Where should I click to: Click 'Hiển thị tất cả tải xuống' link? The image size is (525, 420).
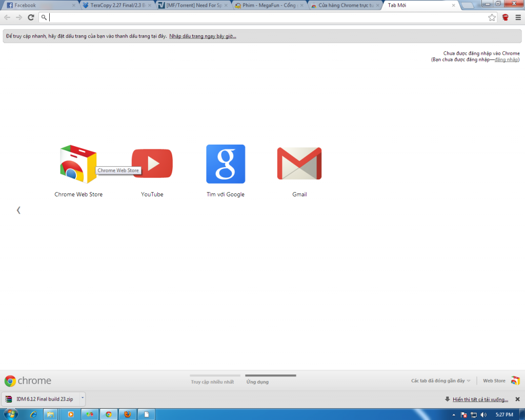pos(480,399)
